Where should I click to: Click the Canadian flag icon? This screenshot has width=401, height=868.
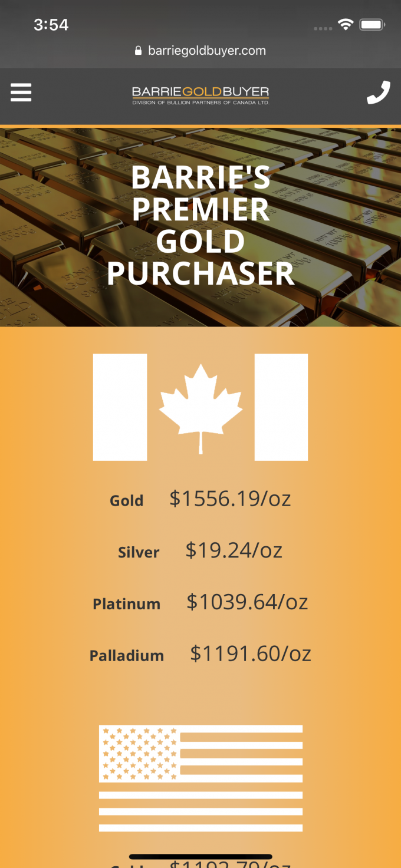200,407
